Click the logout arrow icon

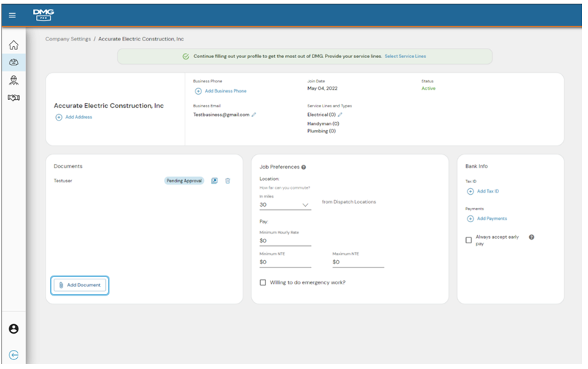(x=13, y=354)
